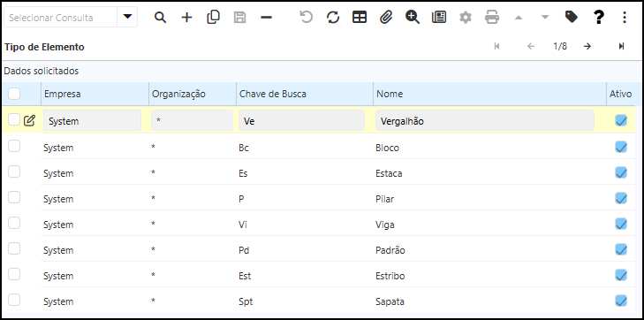Go to detail record down arrow
The height and width of the screenshot is (320, 644).
(x=545, y=18)
